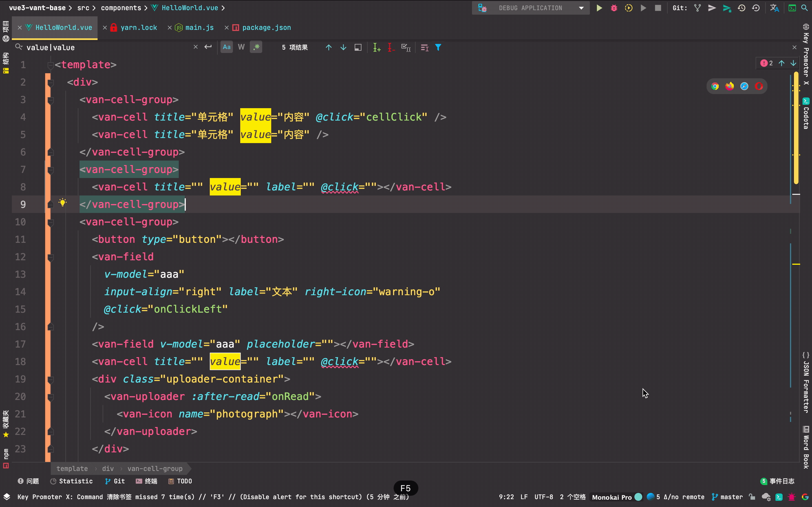The height and width of the screenshot is (507, 812).
Task: Collapse the template tag fold on line 1
Action: tap(51, 65)
